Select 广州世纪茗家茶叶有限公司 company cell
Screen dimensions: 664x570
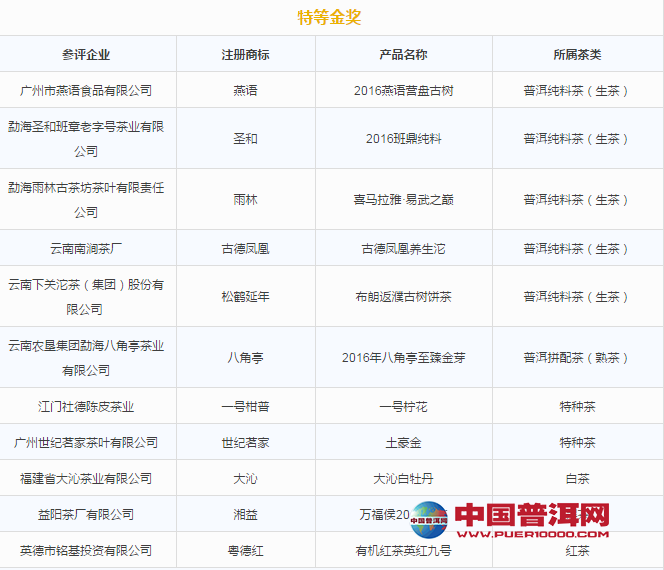tap(86, 442)
